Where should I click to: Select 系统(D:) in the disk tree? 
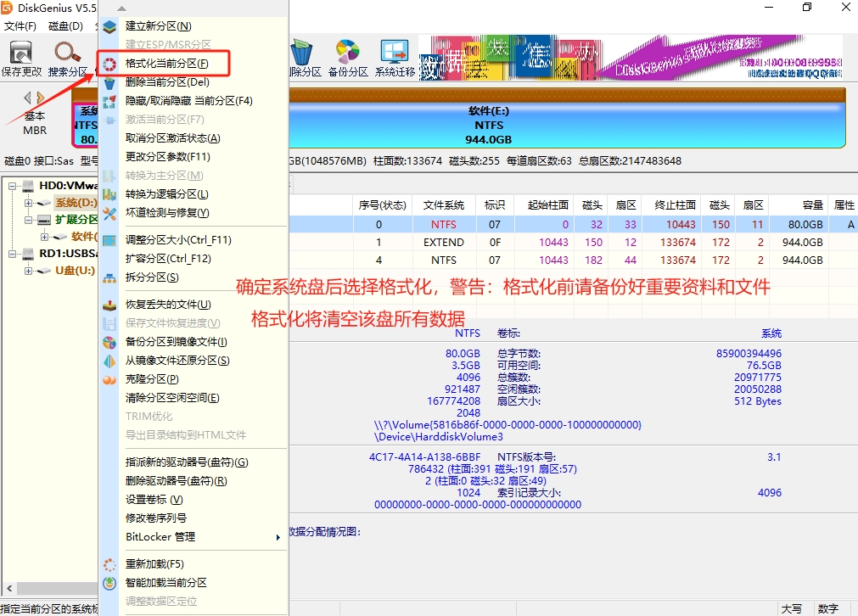(76, 203)
